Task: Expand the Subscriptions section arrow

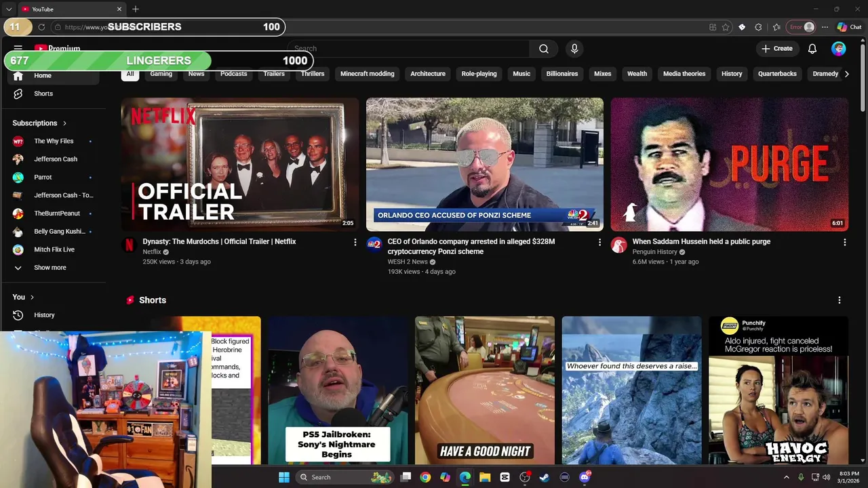Action: coord(65,123)
